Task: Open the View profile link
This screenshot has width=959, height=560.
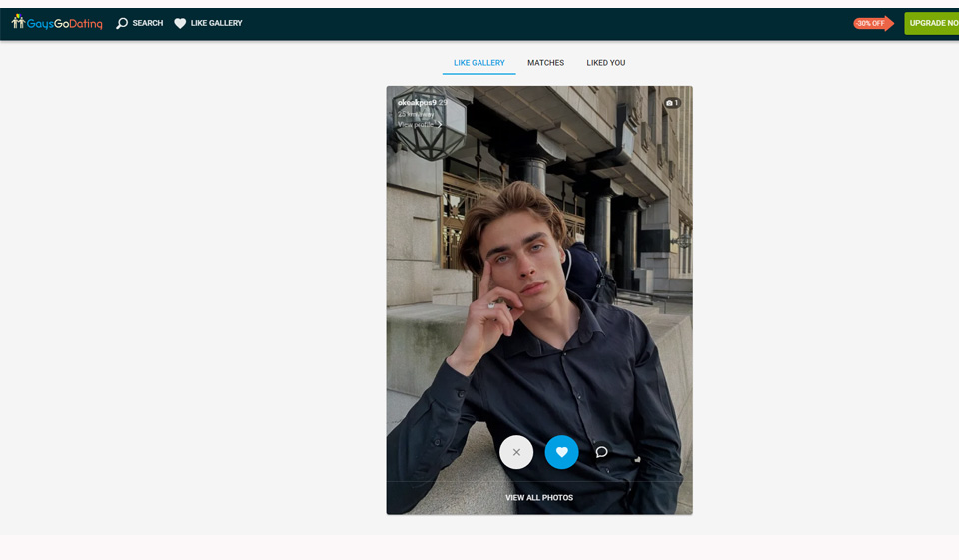Action: click(416, 125)
